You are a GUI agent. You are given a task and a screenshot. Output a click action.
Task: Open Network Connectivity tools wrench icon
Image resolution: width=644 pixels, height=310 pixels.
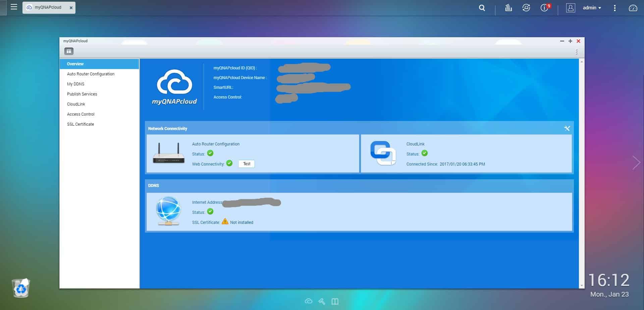coord(567,128)
